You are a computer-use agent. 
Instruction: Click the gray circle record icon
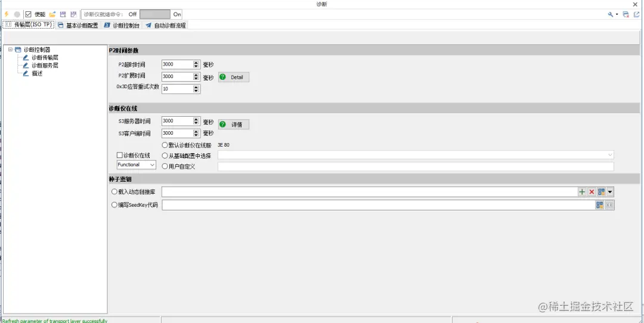pos(17,14)
